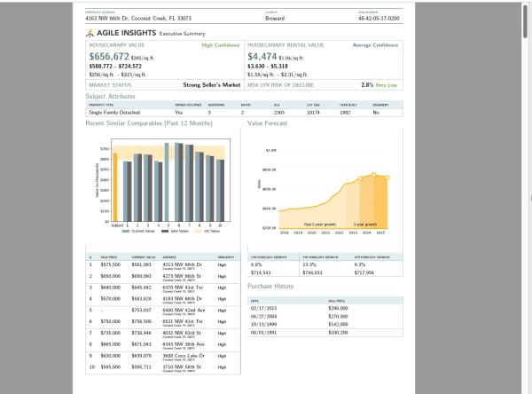Select the $4,474 rental value text
Viewport: 532px width, 394px height.
[x=262, y=57]
